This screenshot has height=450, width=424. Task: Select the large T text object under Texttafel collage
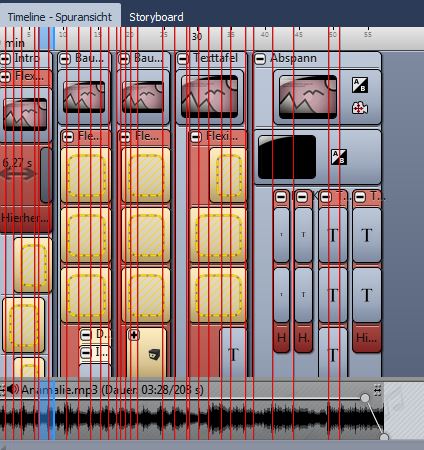click(233, 354)
